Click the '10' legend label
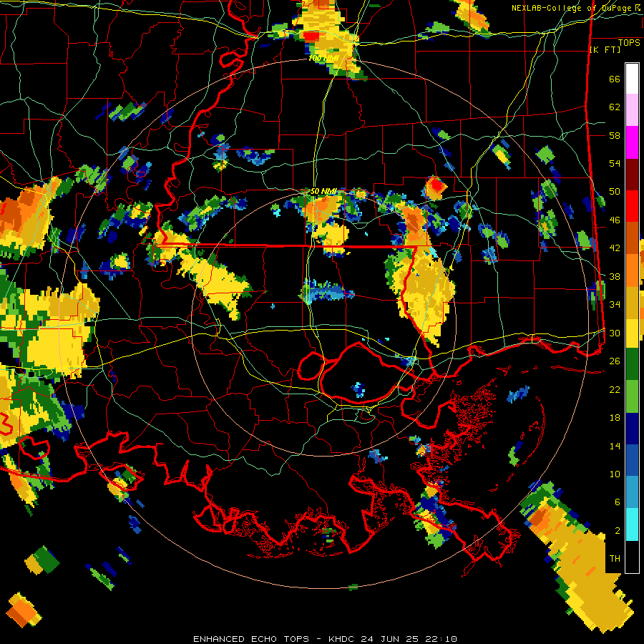This screenshot has height=644, width=644. click(615, 474)
